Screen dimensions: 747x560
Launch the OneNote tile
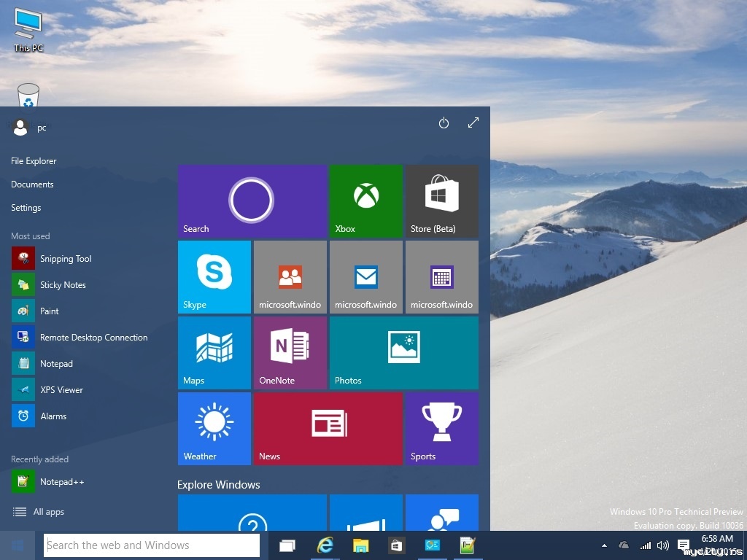[290, 353]
